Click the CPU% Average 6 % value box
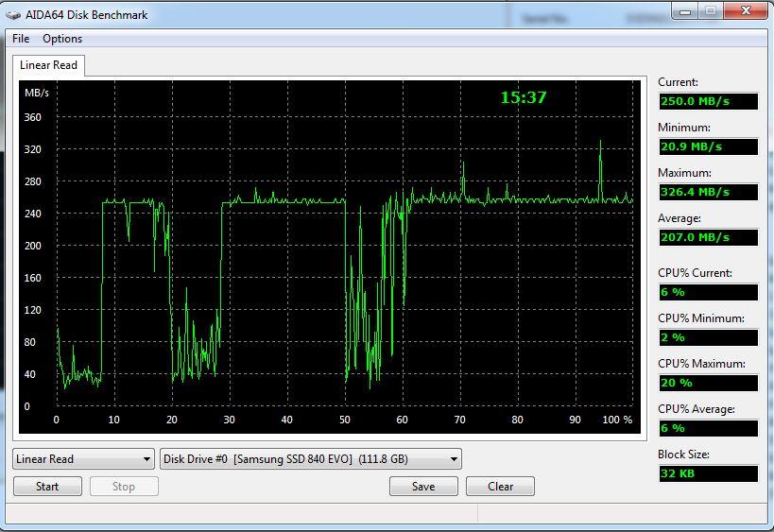This screenshot has height=532, width=774. pos(709,428)
